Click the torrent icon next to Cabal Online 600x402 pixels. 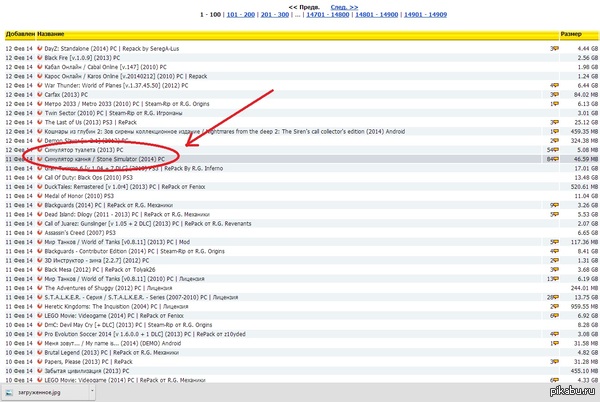39,67
